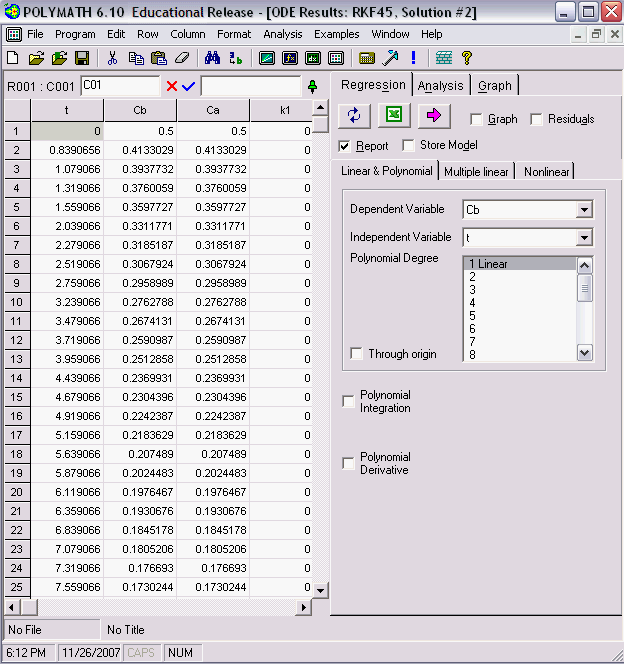Viewport: 624px width, 664px height.
Task: Uncheck the Report checkbox
Action: point(346,146)
